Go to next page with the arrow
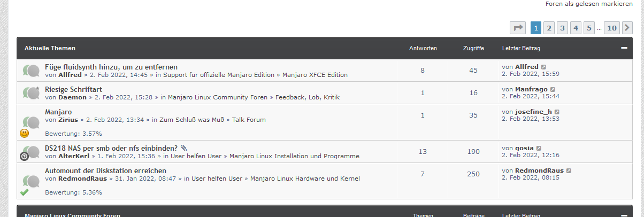This screenshot has width=644, height=217. 627,28
